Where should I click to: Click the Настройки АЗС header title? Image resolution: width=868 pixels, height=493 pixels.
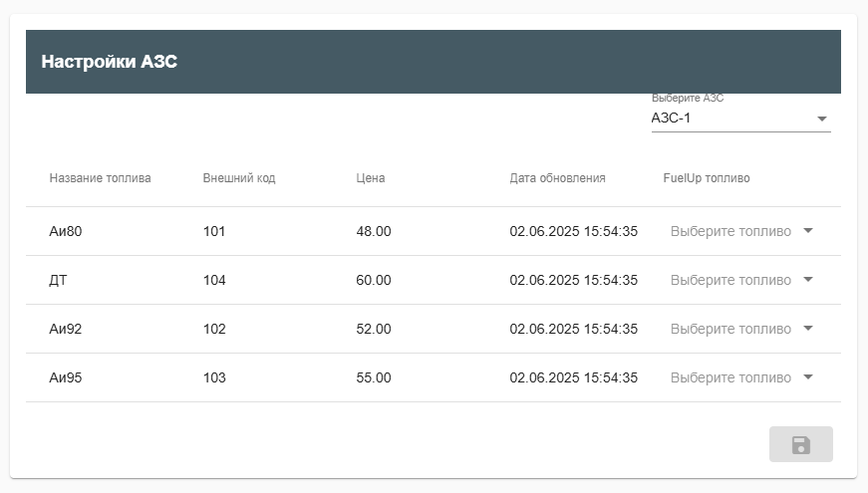[109, 62]
